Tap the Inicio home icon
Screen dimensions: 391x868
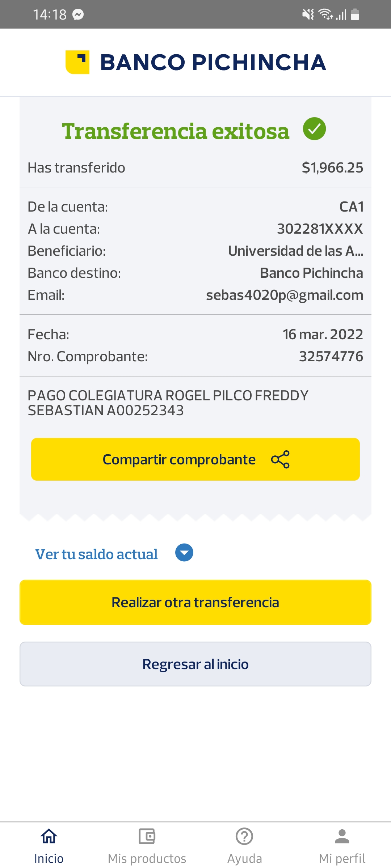click(49, 836)
